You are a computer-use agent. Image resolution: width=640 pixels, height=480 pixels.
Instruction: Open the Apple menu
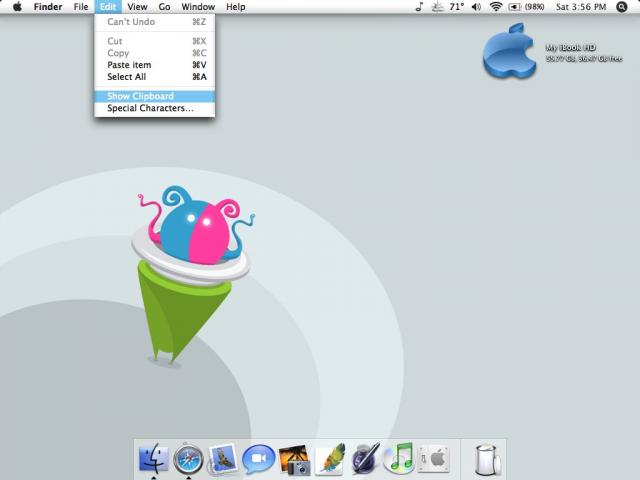click(17, 7)
